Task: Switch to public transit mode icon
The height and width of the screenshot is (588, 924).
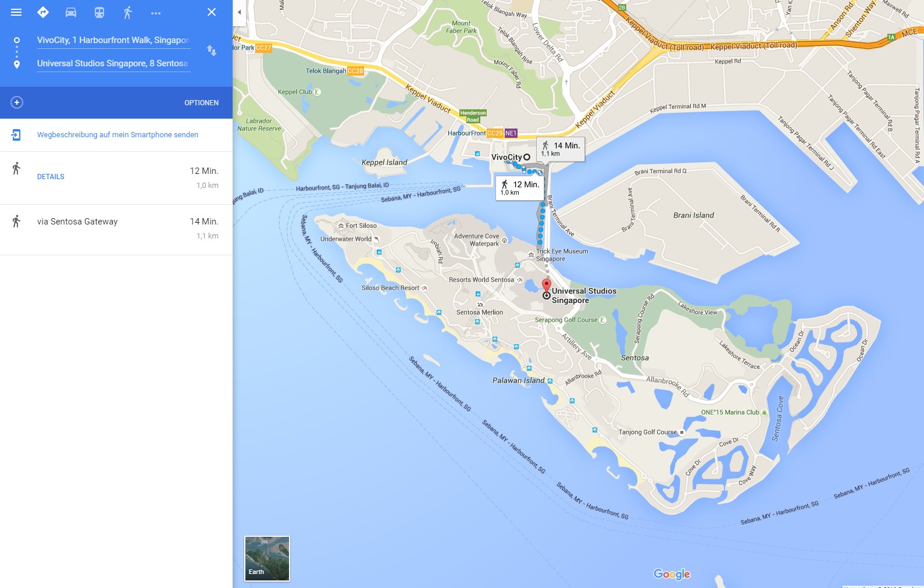Action: 99,12
